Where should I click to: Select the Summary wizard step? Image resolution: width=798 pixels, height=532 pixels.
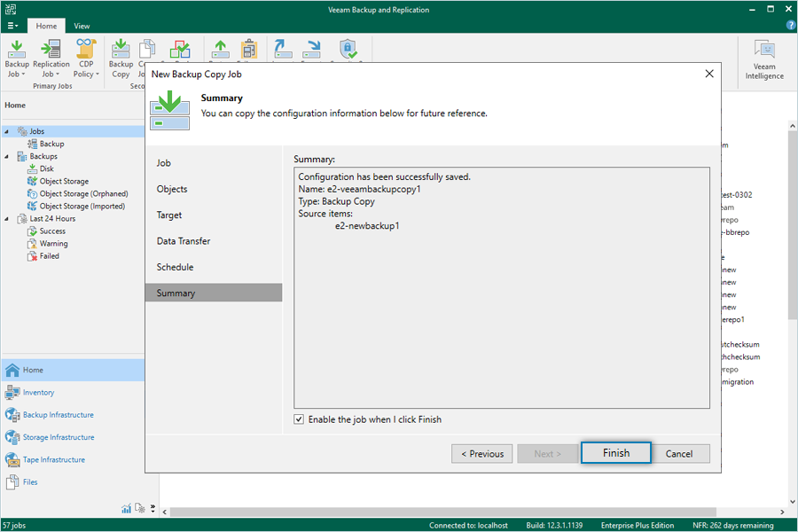point(214,293)
